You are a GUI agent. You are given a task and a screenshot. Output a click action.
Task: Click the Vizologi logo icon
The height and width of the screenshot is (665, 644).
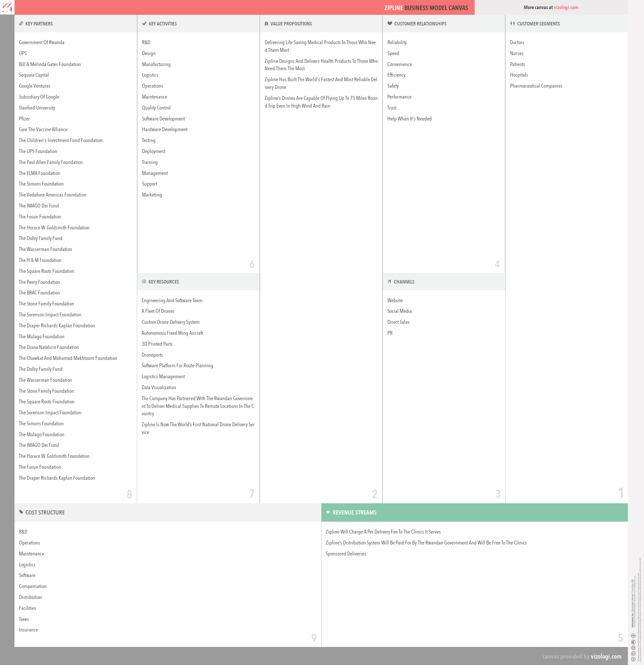7,7
